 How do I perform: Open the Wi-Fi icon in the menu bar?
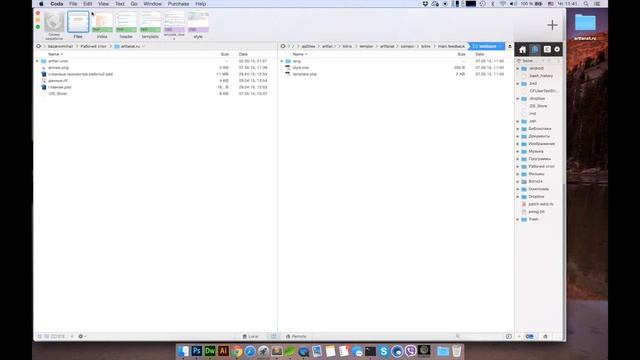(x=502, y=4)
